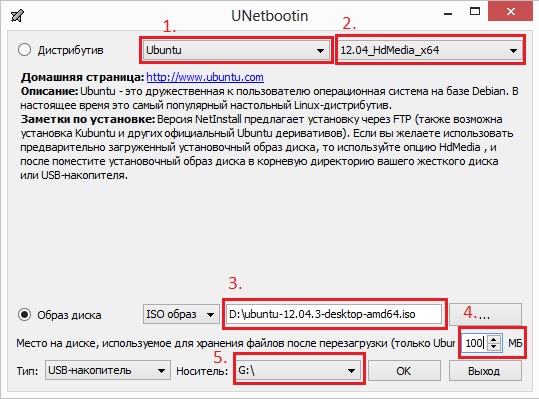Select the Дистрибутив radio button

tap(25, 50)
